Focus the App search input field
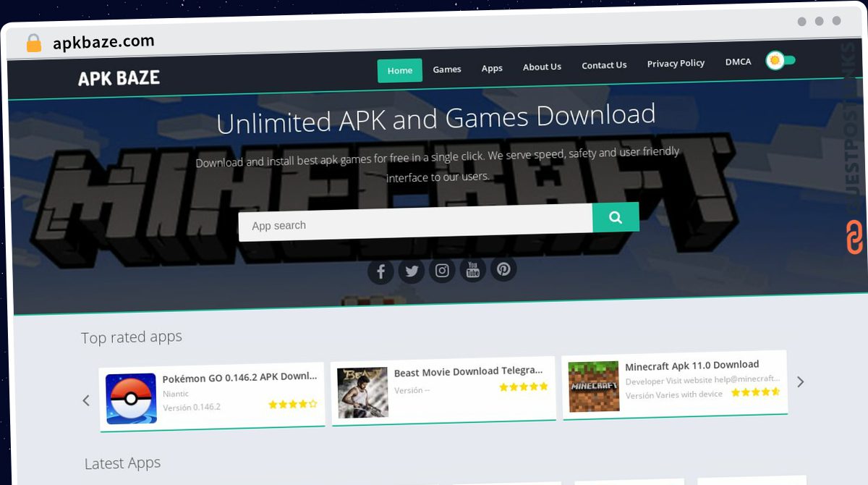This screenshot has height=485, width=868. 415,222
